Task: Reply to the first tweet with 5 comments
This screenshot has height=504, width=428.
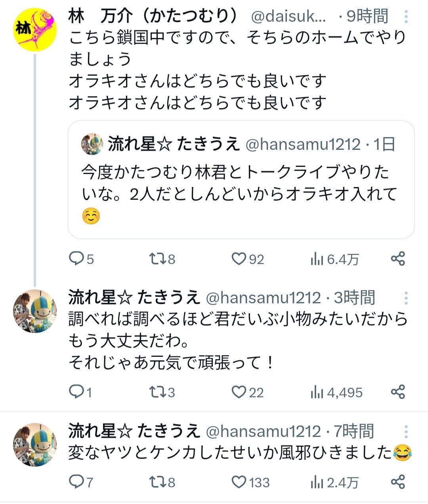Action: click(x=81, y=259)
